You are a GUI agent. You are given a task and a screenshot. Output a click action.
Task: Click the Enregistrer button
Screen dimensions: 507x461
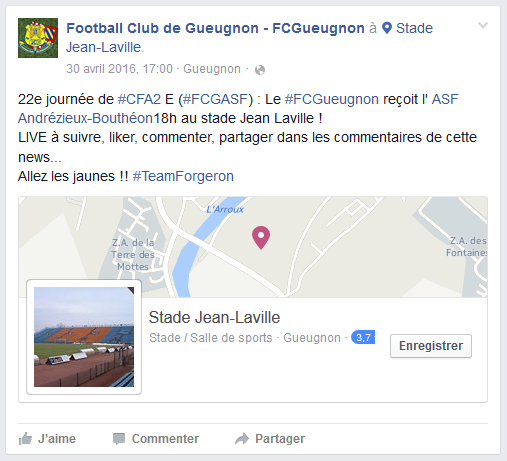click(x=431, y=346)
